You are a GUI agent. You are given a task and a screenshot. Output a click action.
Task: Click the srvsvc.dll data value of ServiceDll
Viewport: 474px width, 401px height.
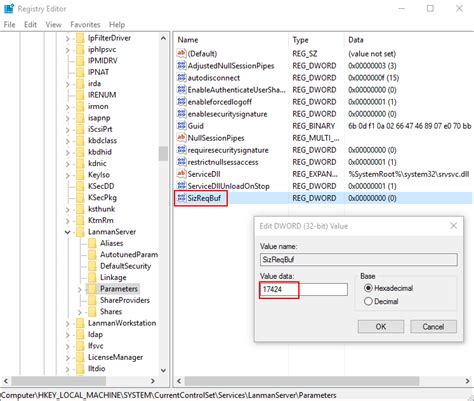[x=409, y=174]
